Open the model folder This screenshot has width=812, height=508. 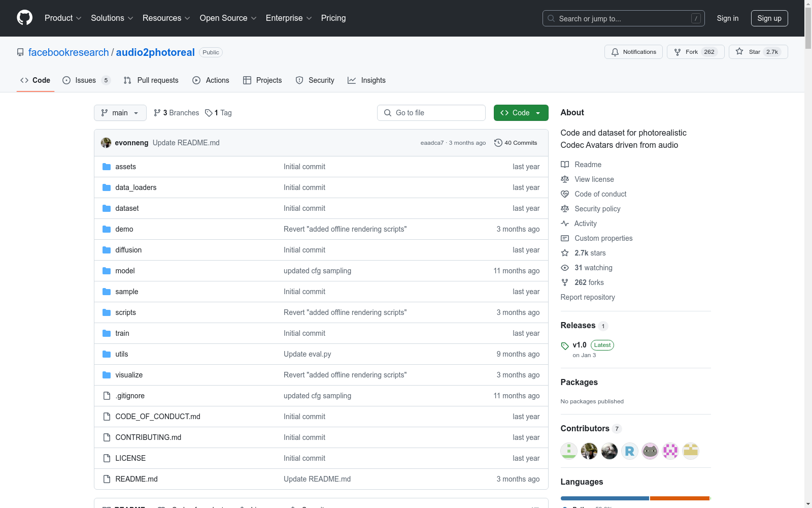click(125, 271)
